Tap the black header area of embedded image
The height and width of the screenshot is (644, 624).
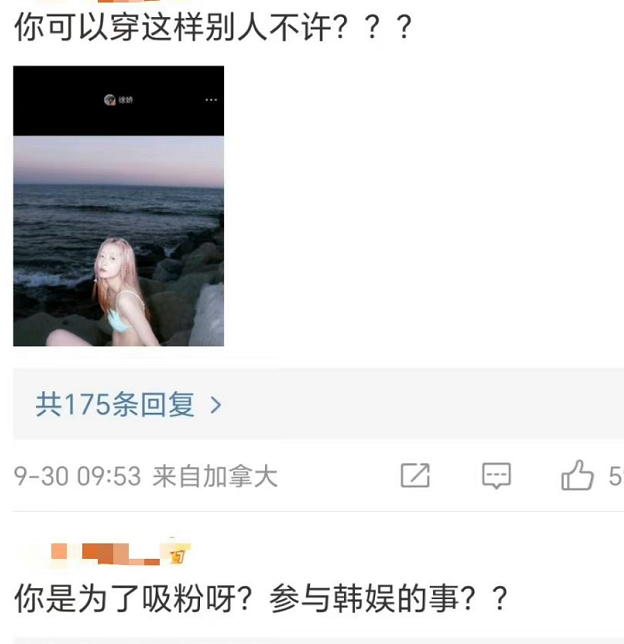tap(119, 101)
